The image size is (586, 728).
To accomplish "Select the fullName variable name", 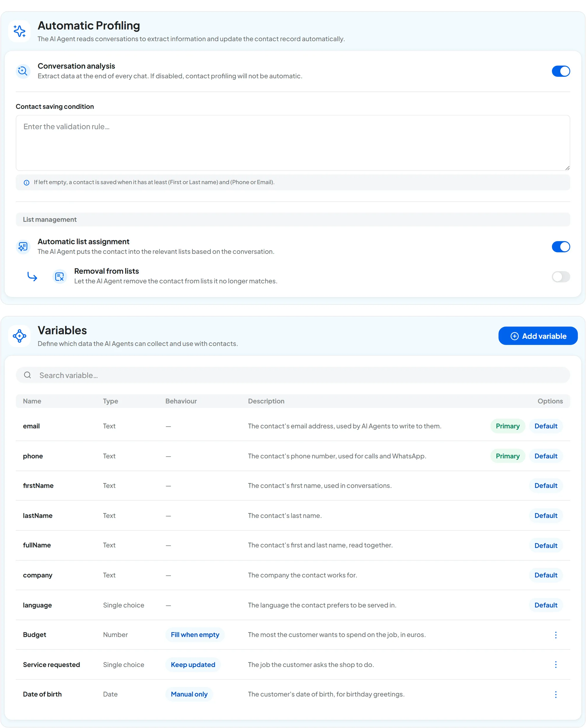I will coord(37,545).
